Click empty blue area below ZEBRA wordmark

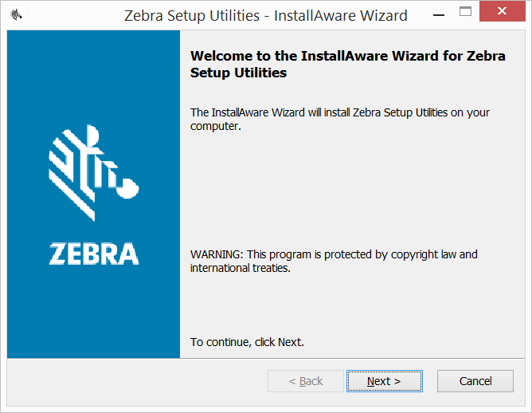(94, 311)
